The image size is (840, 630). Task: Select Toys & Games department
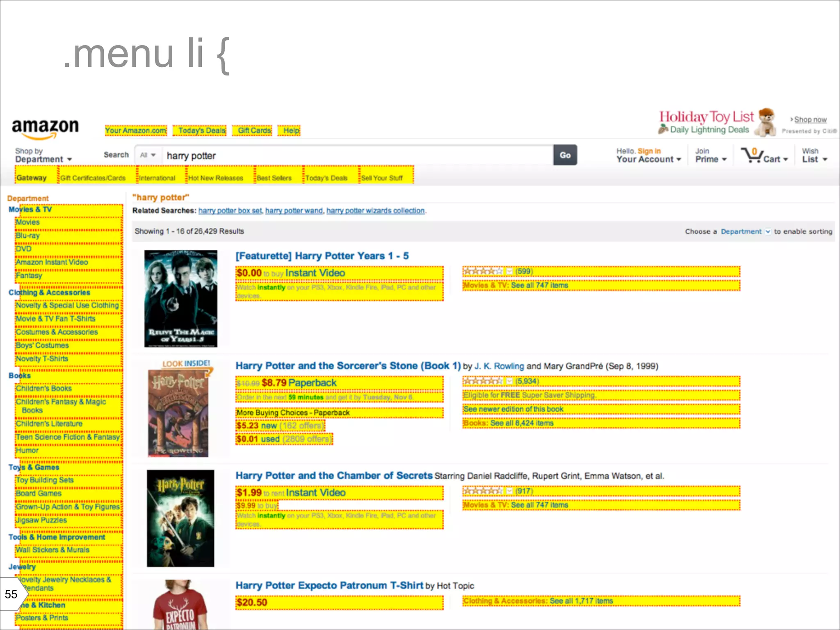34,467
